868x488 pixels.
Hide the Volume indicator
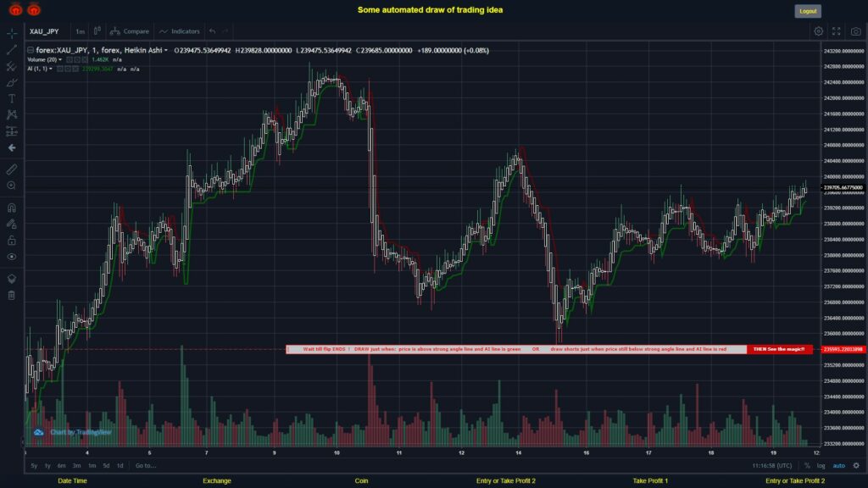pyautogui.click(x=70, y=60)
